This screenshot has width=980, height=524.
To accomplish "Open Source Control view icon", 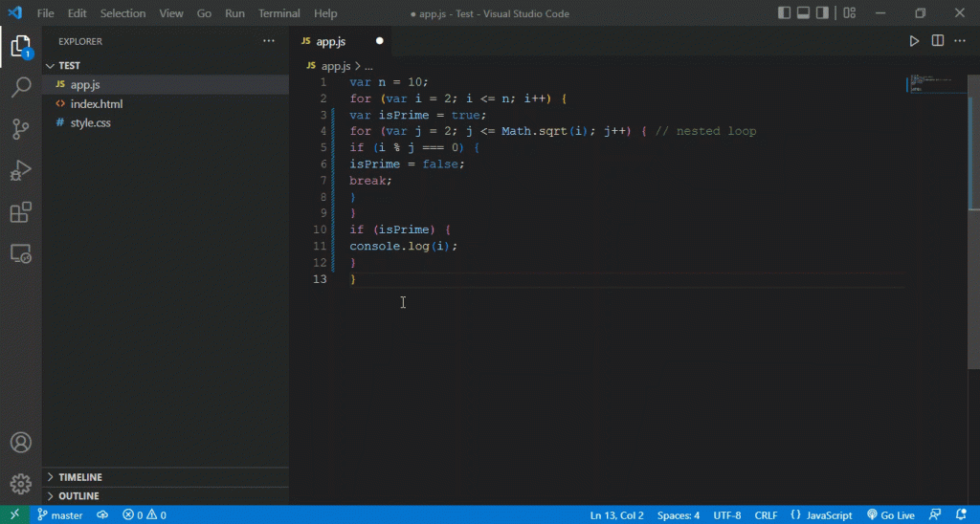I will 21,129.
